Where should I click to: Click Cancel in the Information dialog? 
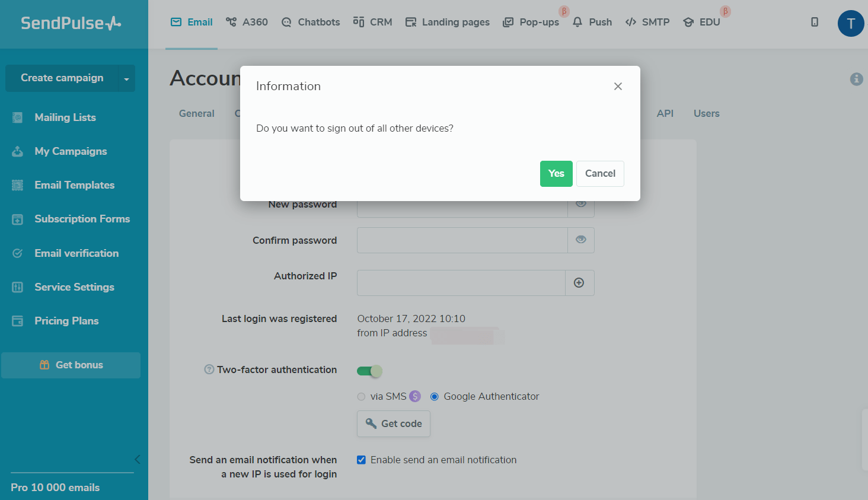coord(600,174)
